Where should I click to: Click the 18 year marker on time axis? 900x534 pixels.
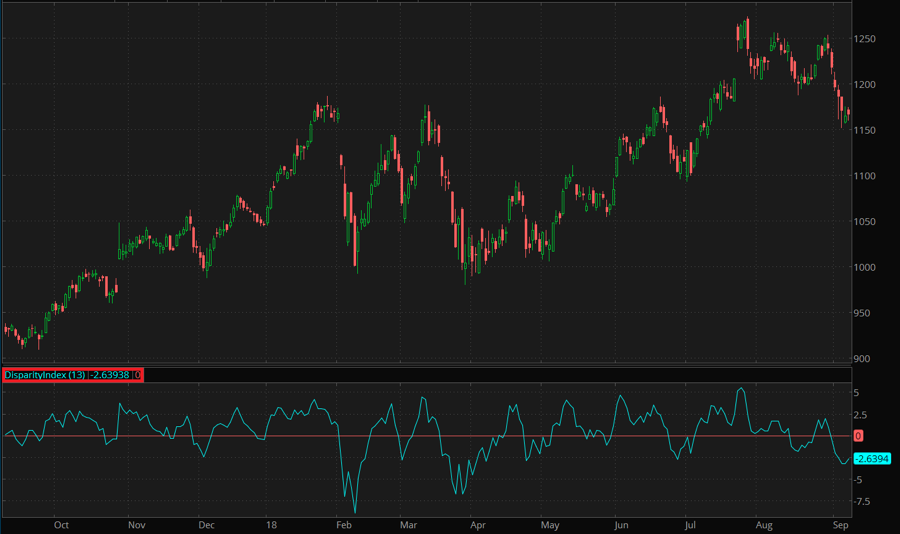(x=272, y=524)
